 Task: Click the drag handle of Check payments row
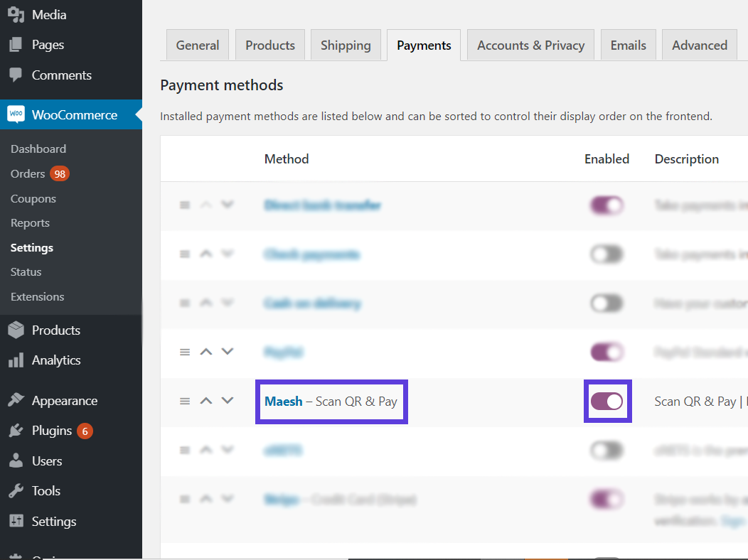[185, 254]
